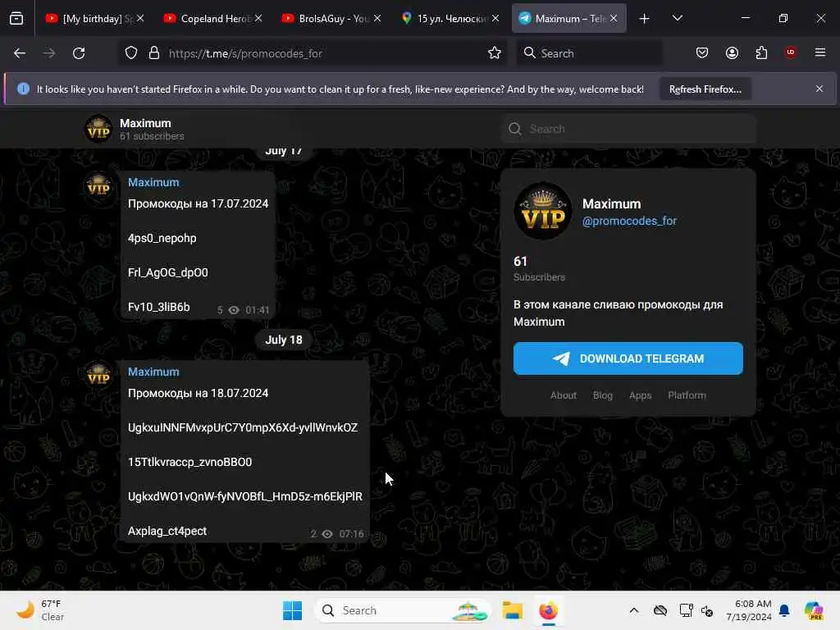Image resolution: width=840 pixels, height=630 pixels.
Task: Open 07:16 timestamp link
Action: (351, 534)
